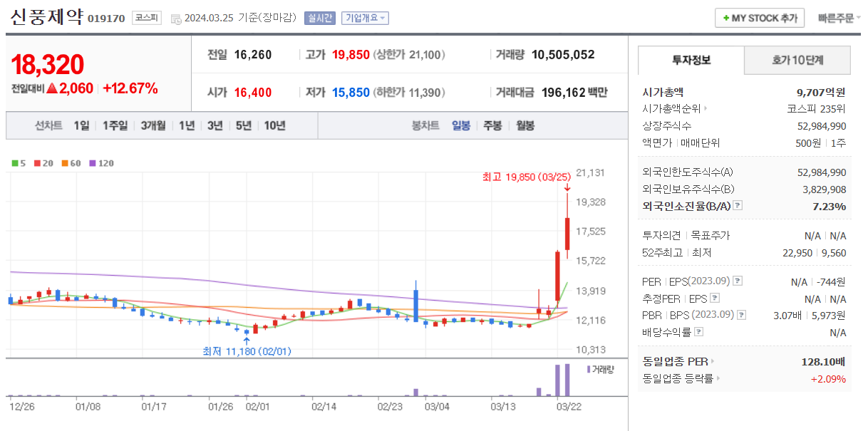The height and width of the screenshot is (431, 868).
Task: Click the +12.67% change rate
Action: pos(130,88)
